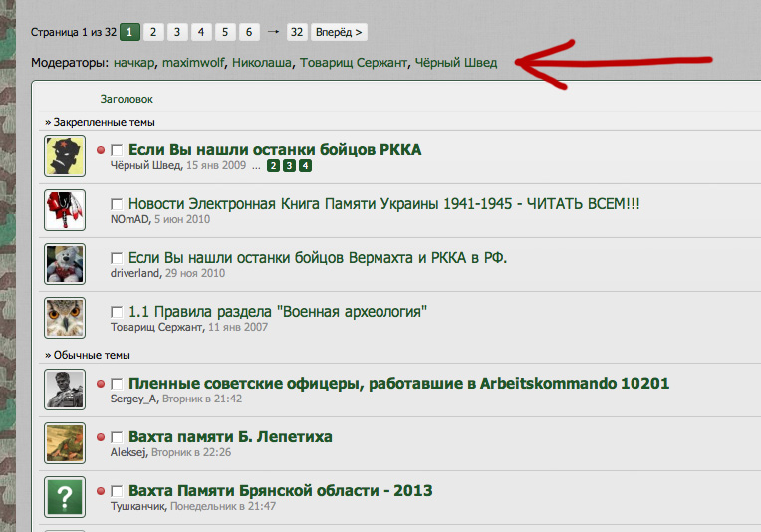Check the box for Новости Электронная Книга Памяти
This screenshot has width=761, height=532.
117,204
